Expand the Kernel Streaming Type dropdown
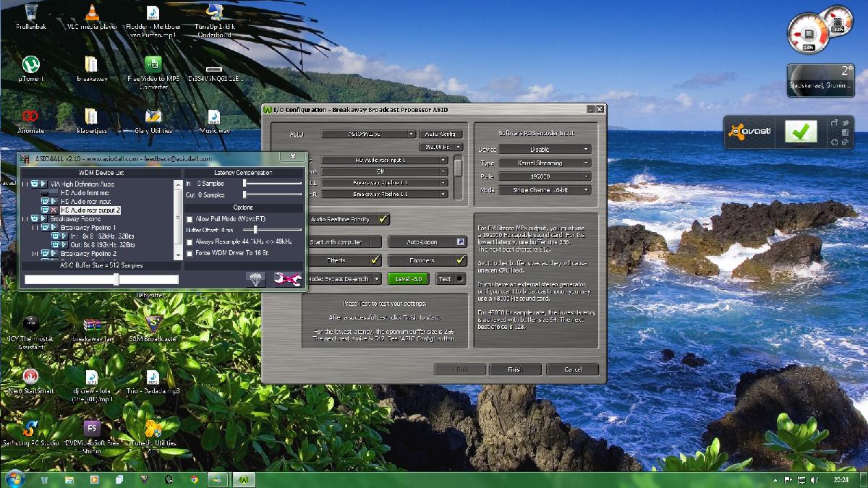The height and width of the screenshot is (488, 868). [x=544, y=163]
